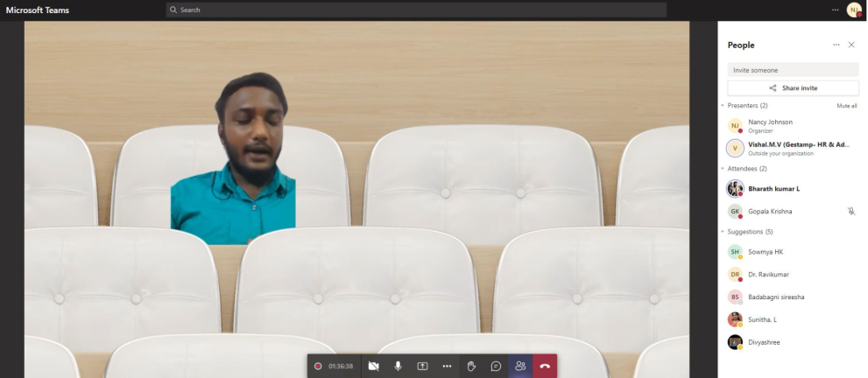
Task: Open more actions in call toolbar
Action: (x=447, y=366)
